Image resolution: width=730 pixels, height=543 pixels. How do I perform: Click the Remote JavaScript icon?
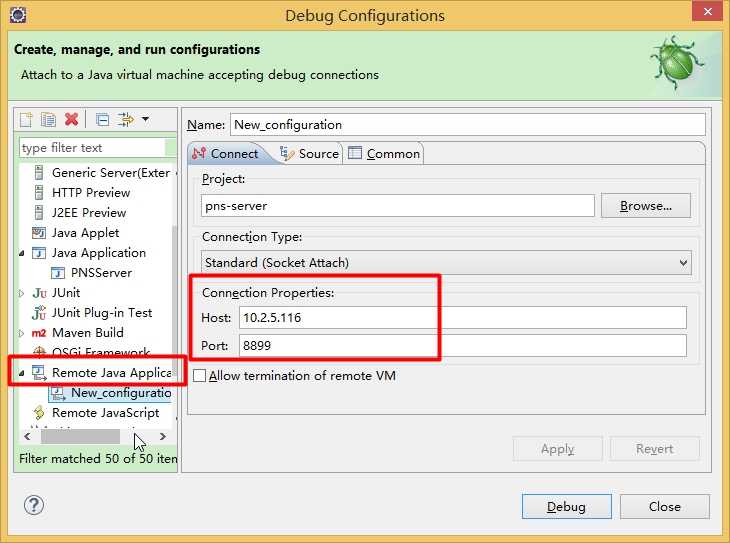[x=39, y=413]
